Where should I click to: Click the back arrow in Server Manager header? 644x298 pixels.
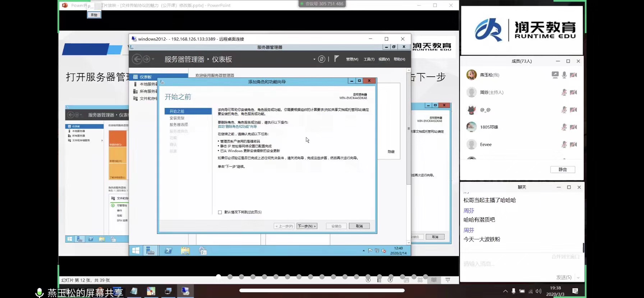(137, 59)
